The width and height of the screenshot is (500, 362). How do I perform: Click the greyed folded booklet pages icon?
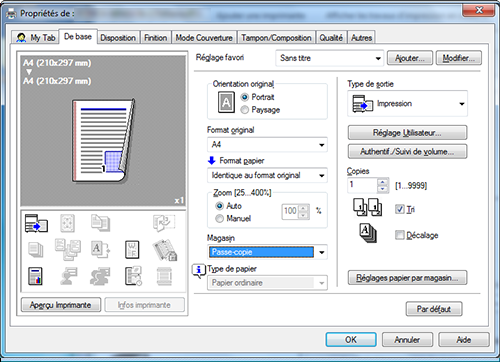point(164,223)
